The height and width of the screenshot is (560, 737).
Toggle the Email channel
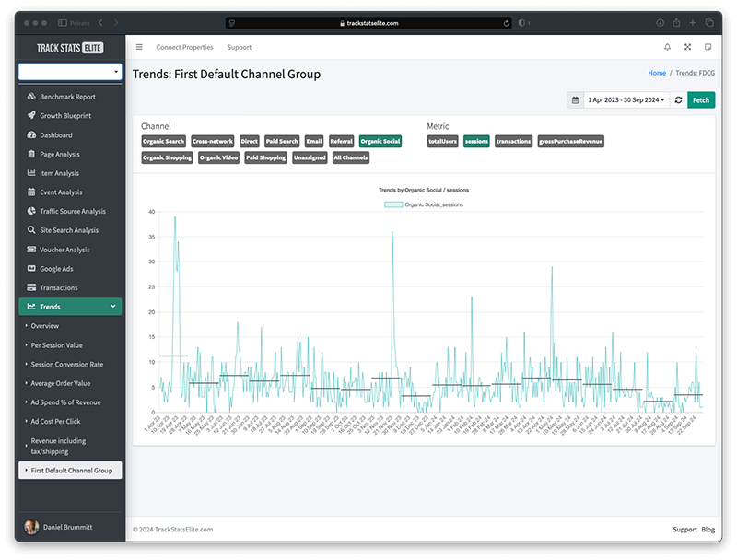tap(314, 142)
